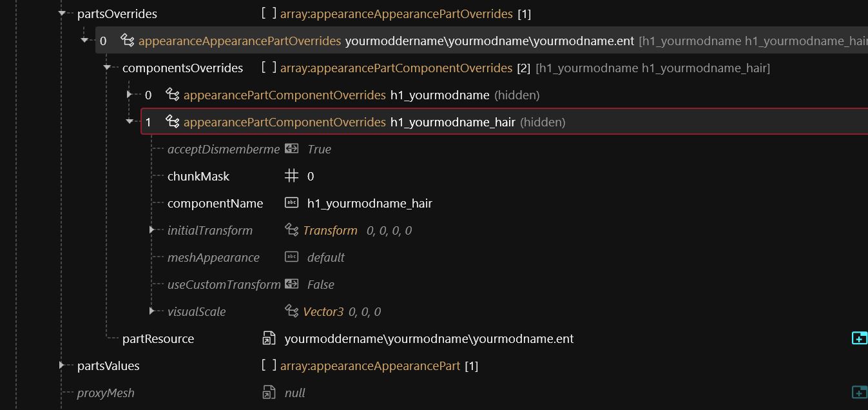Expand the initialTransform property
The image size is (868, 410).
[152, 229]
